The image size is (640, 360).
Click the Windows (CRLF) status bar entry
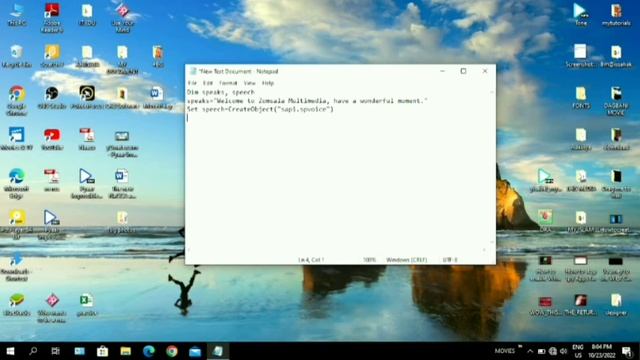point(407,260)
